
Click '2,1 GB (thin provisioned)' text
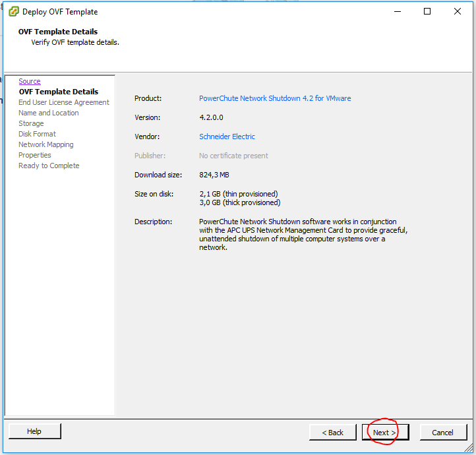[x=239, y=194]
